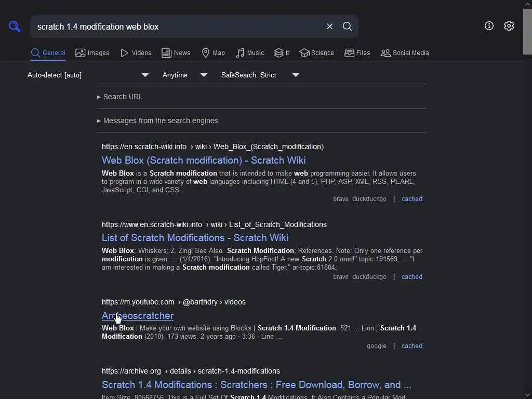This screenshot has width=532, height=399.
Task: Expand the Search URL section
Action: [120, 97]
